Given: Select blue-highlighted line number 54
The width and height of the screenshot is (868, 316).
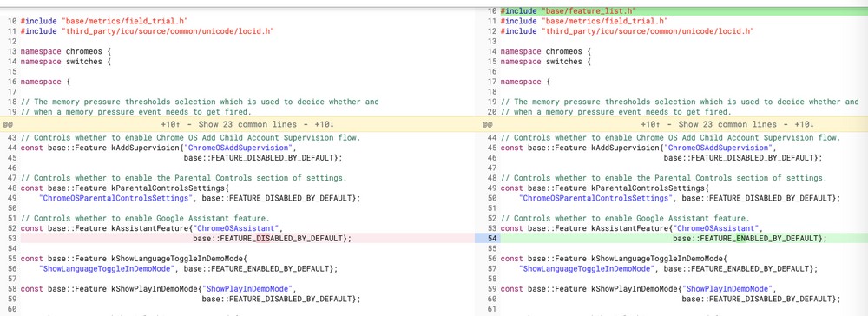Looking at the screenshot, I should [493, 239].
